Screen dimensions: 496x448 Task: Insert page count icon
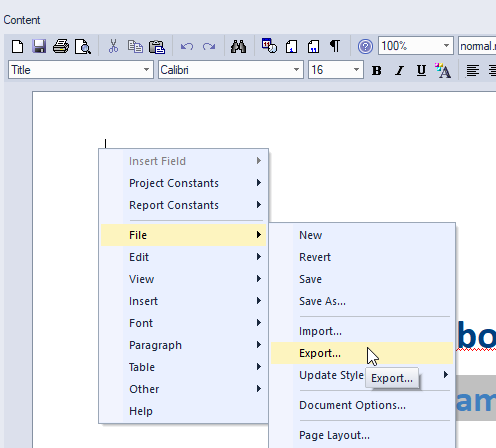point(313,46)
